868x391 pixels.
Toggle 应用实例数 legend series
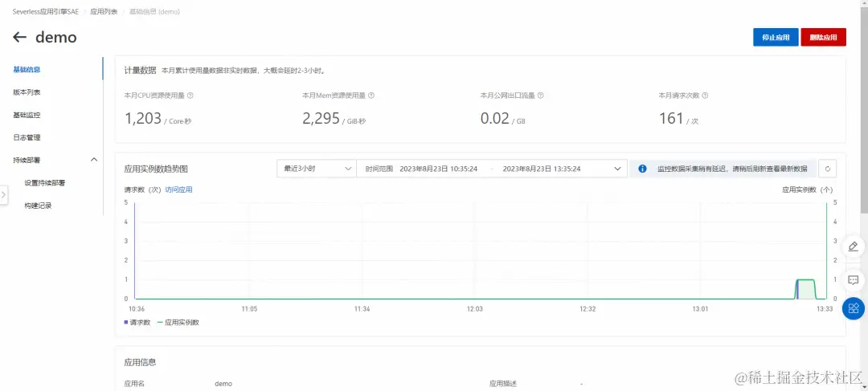pos(178,323)
